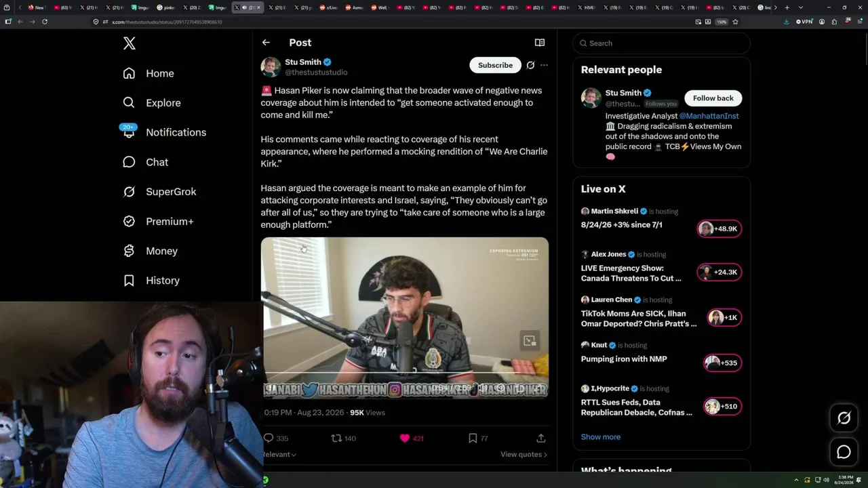The height and width of the screenshot is (488, 868).
Task: Expand the Relevant sort dropdown
Action: [x=279, y=454]
